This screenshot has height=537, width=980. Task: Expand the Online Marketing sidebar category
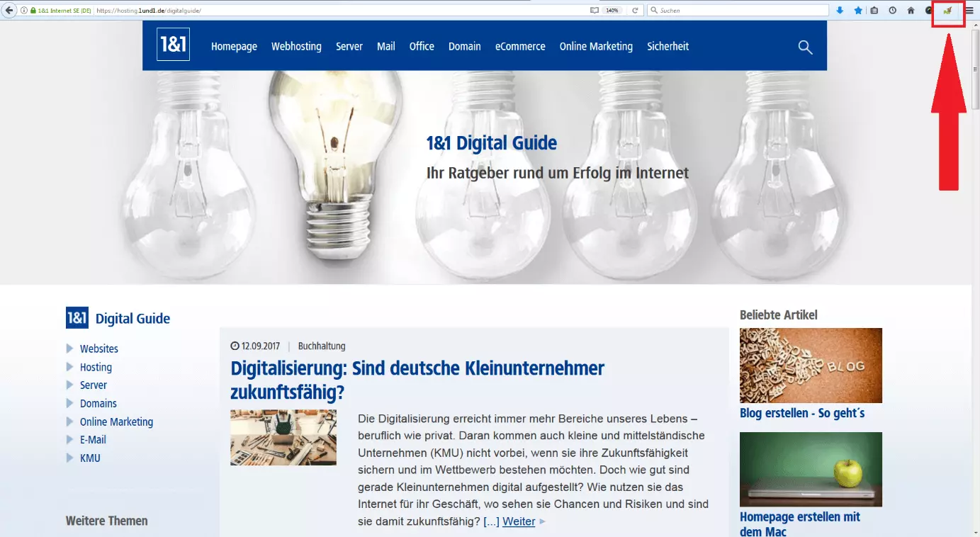click(116, 422)
